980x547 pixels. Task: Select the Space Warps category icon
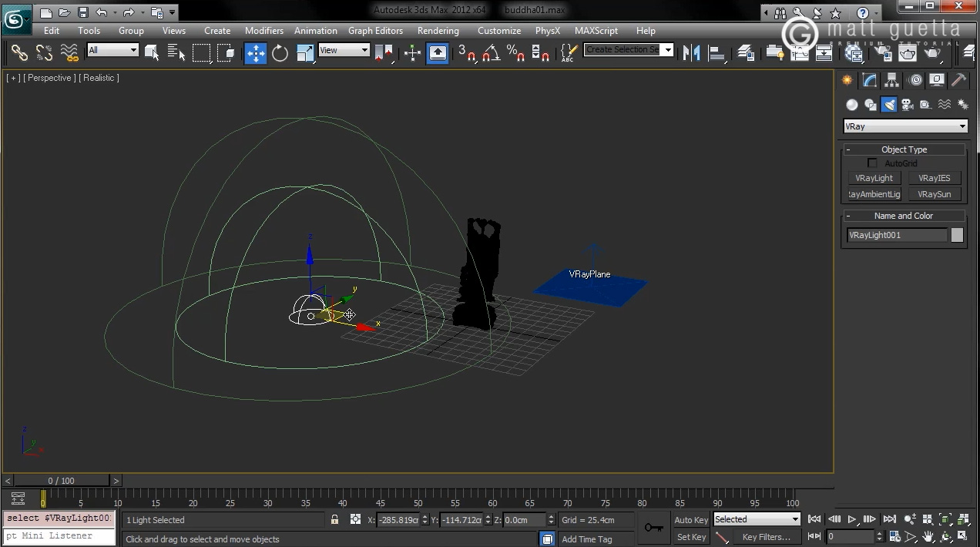click(945, 105)
